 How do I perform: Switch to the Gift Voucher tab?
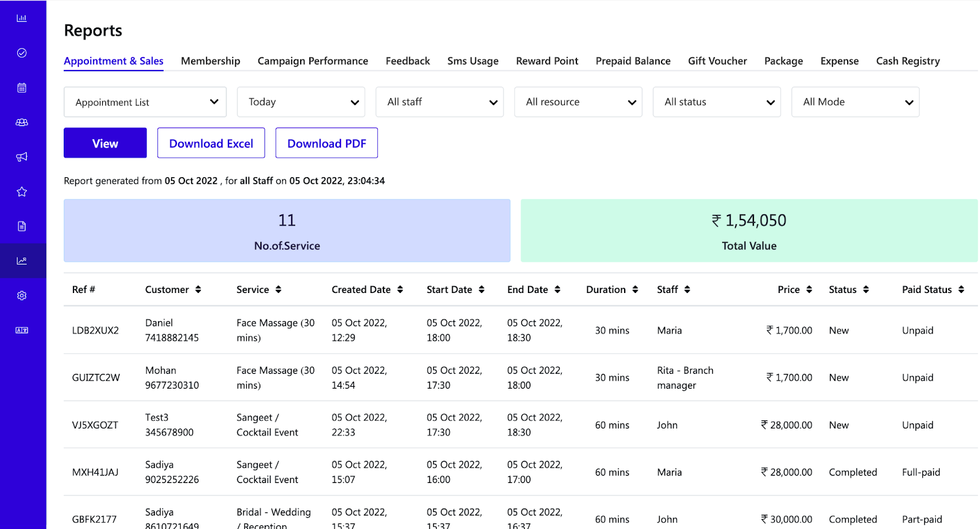click(717, 61)
